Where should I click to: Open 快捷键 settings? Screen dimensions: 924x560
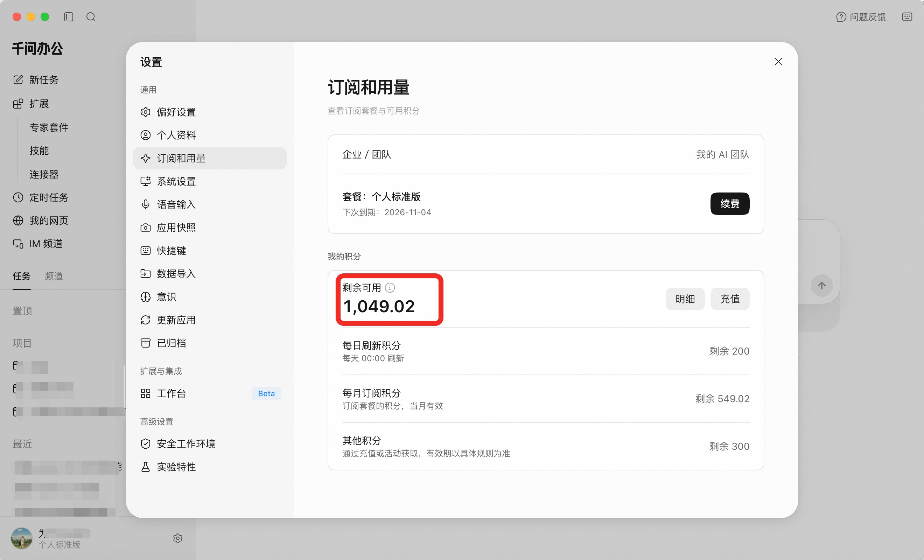pos(210,251)
